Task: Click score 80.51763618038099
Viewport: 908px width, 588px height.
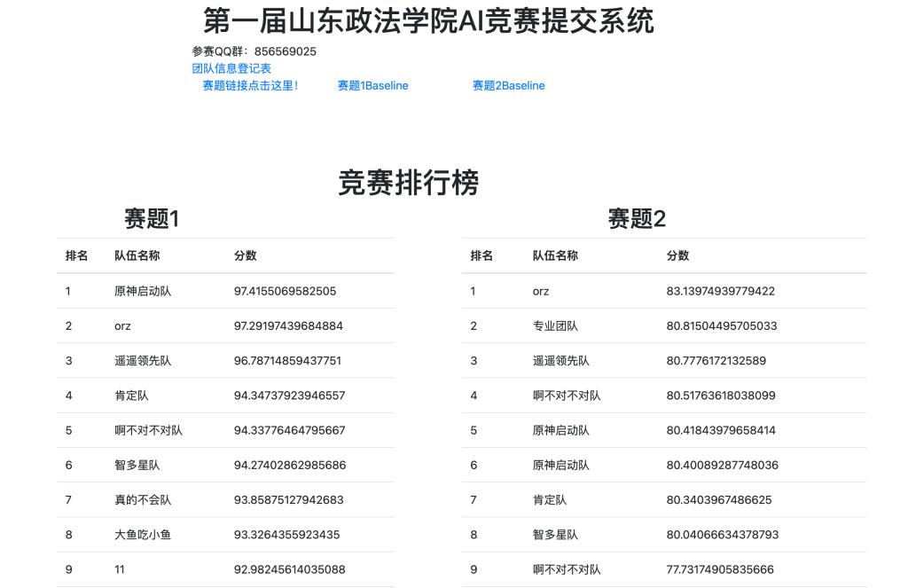Action: pyautogui.click(x=721, y=396)
